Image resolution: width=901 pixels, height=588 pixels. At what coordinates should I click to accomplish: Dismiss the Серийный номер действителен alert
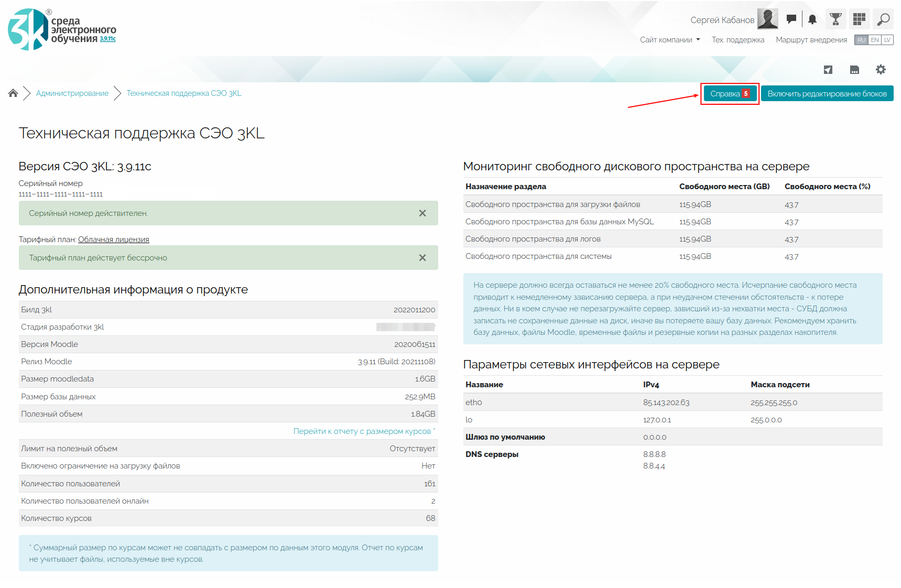(x=422, y=213)
